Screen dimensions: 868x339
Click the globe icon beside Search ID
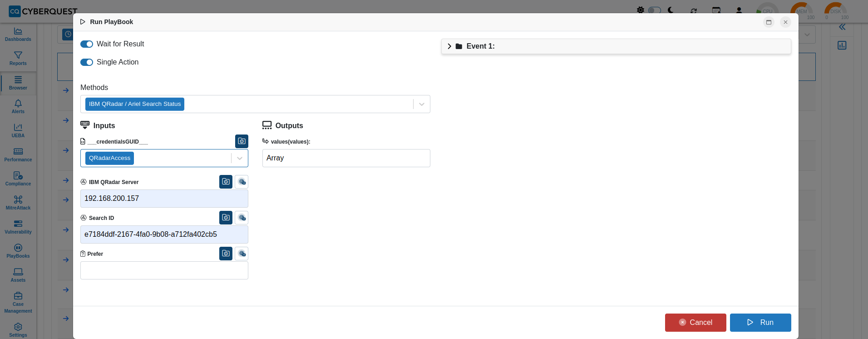tap(242, 218)
